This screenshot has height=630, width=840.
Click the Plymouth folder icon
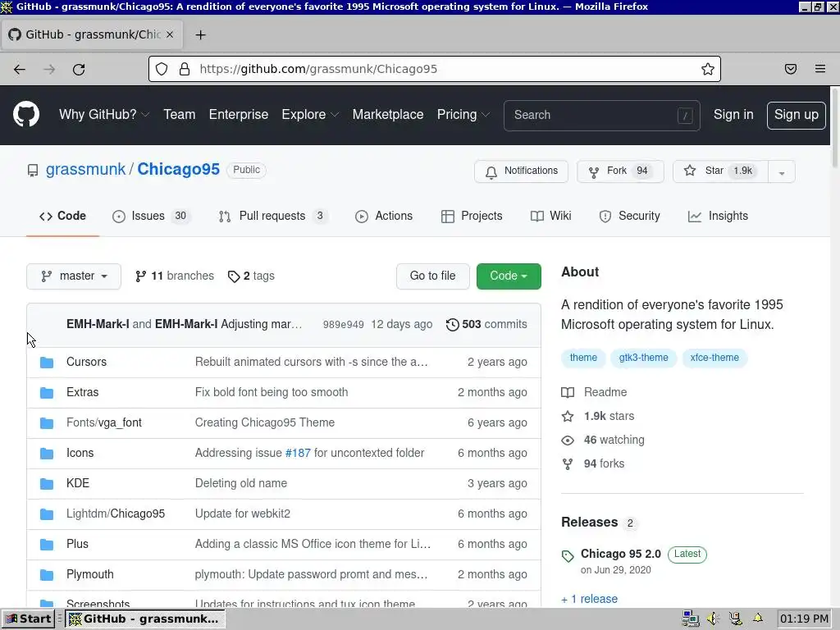pos(47,575)
